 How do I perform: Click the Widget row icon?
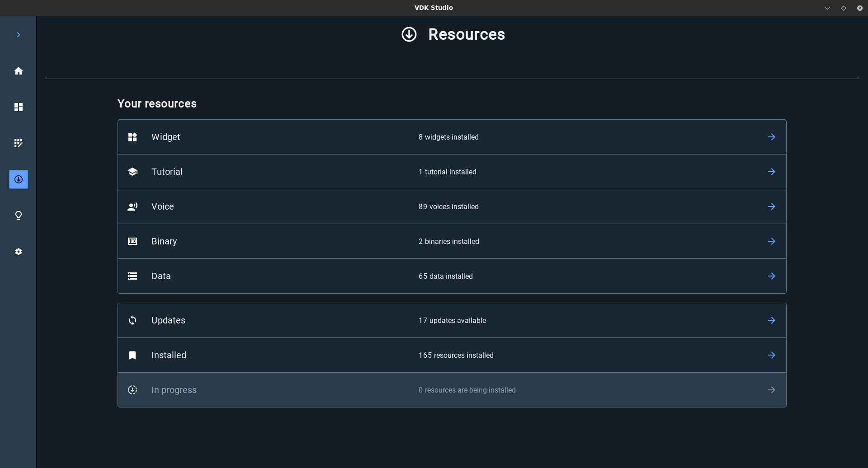132,137
